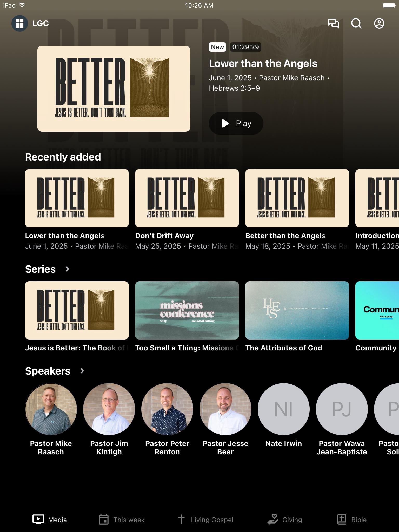This screenshot has height=532, width=399.
Task: Open the This week tab
Action: point(122,520)
